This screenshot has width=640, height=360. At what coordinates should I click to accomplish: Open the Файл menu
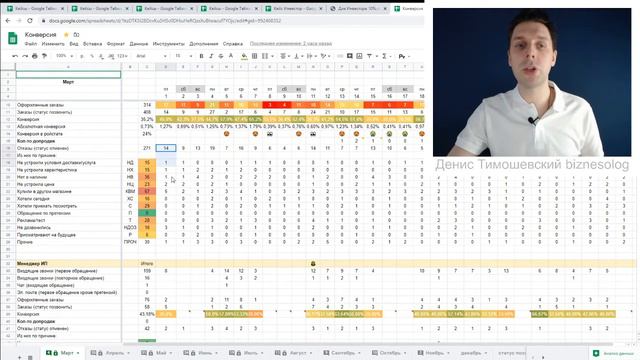[31, 44]
